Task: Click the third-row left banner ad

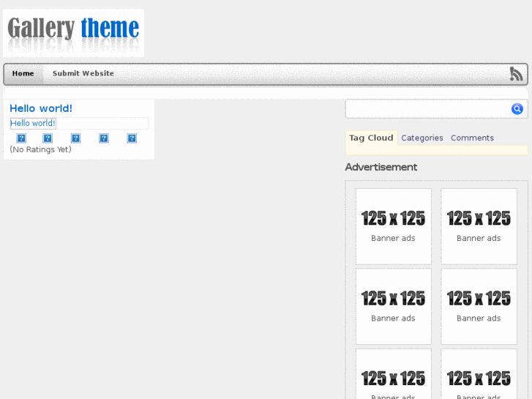Action: 393,374
